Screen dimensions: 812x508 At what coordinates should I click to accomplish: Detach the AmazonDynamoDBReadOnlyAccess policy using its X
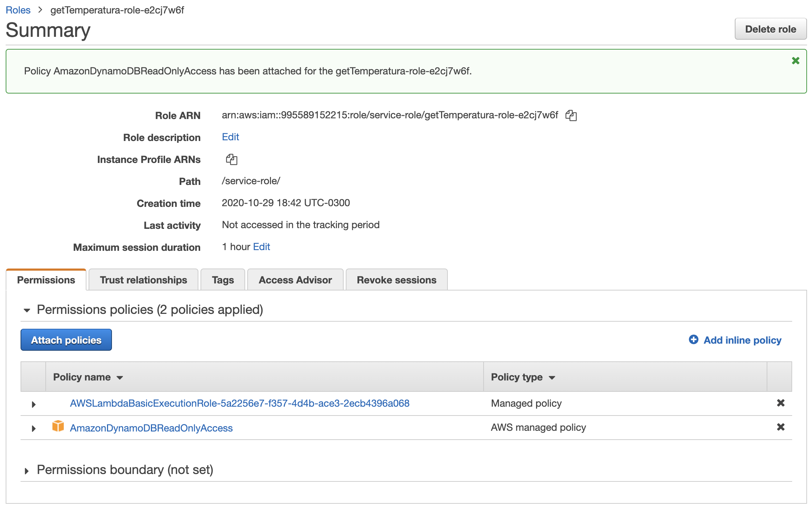click(780, 427)
